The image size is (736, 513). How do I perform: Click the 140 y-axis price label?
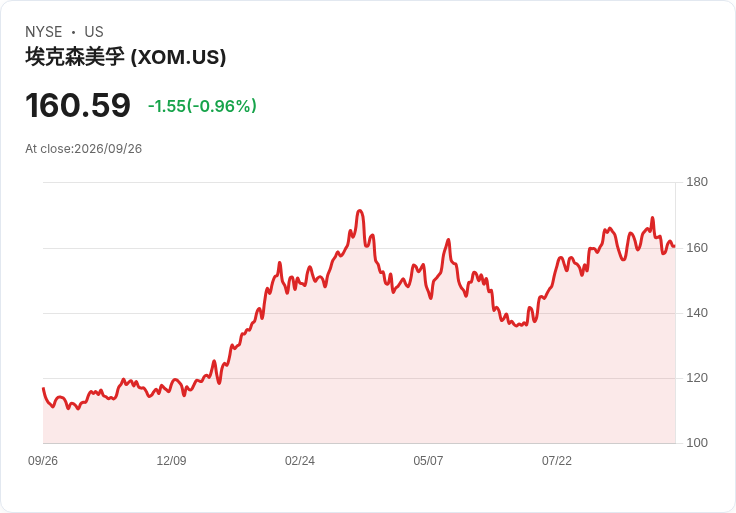tap(697, 313)
